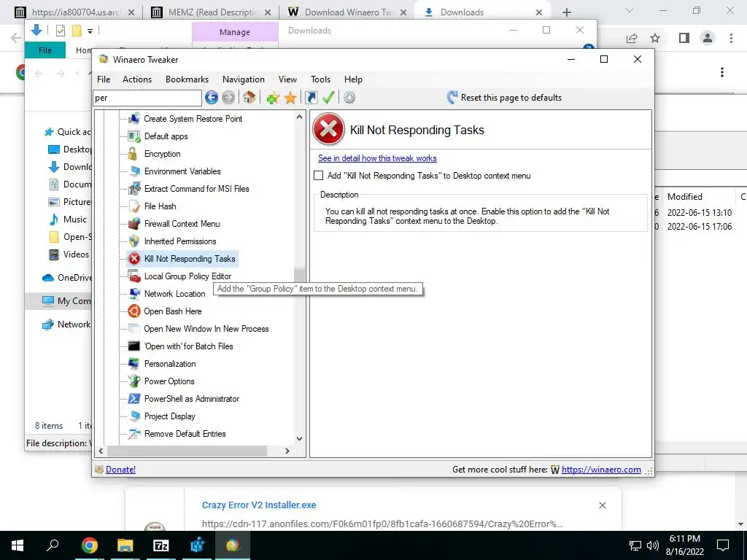This screenshot has width=747, height=560.
Task: Click the File Hash icon
Action: (x=134, y=206)
